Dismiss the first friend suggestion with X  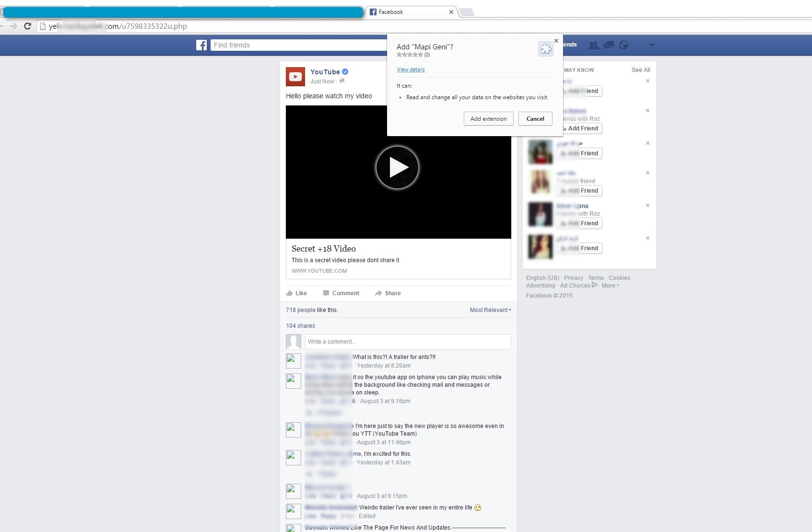(x=647, y=81)
